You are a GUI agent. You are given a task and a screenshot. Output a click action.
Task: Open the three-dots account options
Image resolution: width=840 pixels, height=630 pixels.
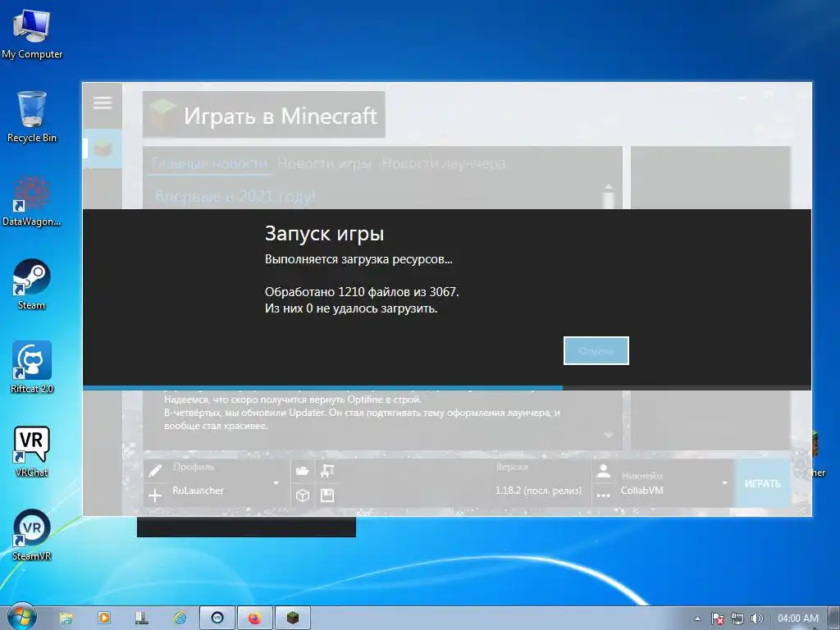(x=604, y=495)
